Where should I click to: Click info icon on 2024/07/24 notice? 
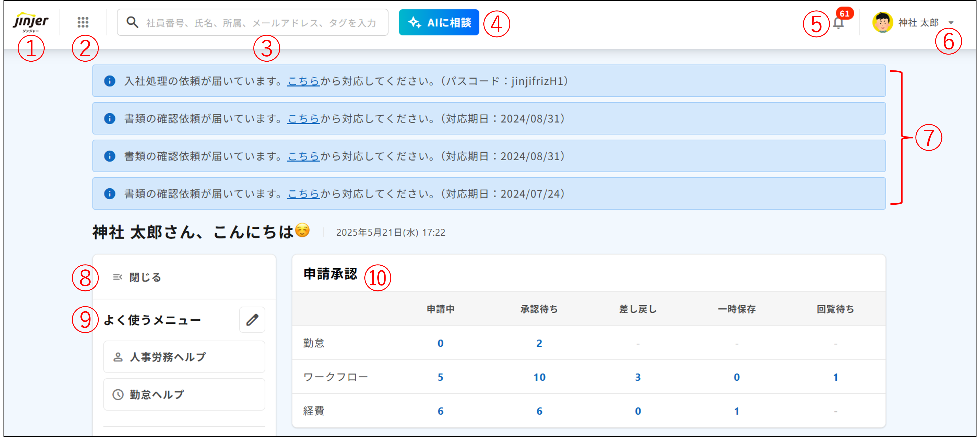(x=110, y=194)
